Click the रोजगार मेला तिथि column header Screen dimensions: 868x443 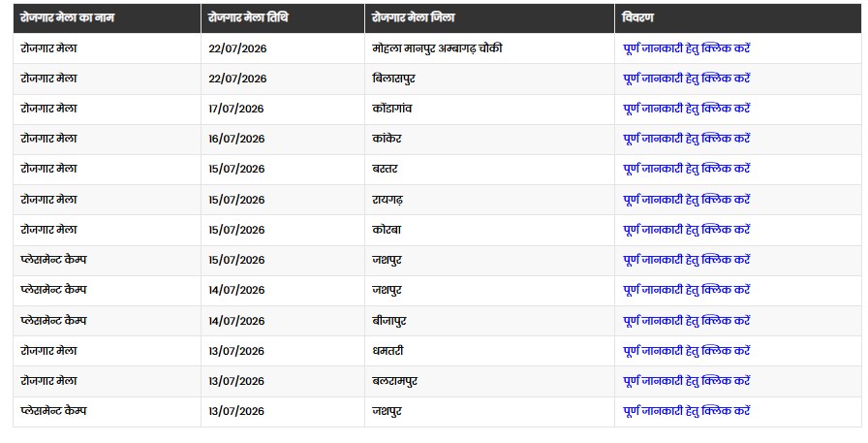pyautogui.click(x=282, y=18)
